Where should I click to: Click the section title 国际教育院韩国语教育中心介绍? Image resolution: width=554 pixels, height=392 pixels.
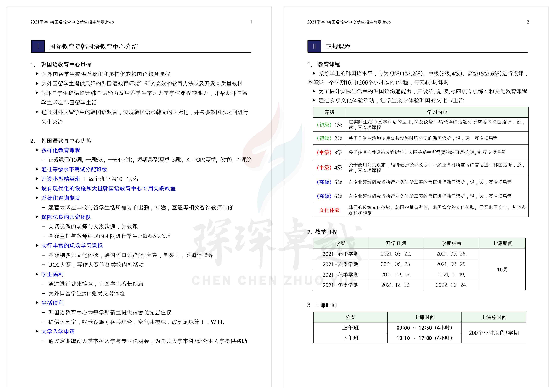click(x=93, y=47)
